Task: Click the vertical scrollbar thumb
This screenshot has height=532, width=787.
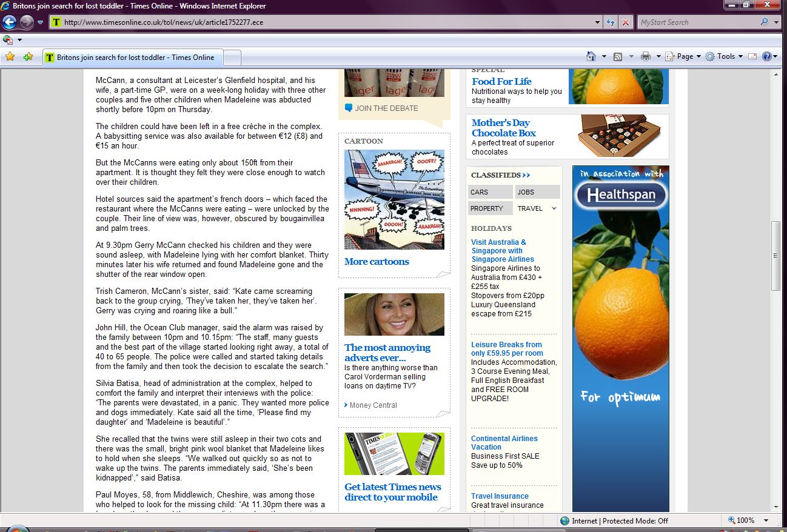Action: click(775, 256)
